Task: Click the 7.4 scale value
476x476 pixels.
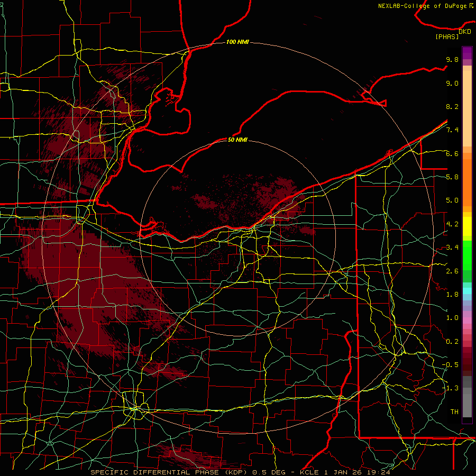Action: pos(452,130)
